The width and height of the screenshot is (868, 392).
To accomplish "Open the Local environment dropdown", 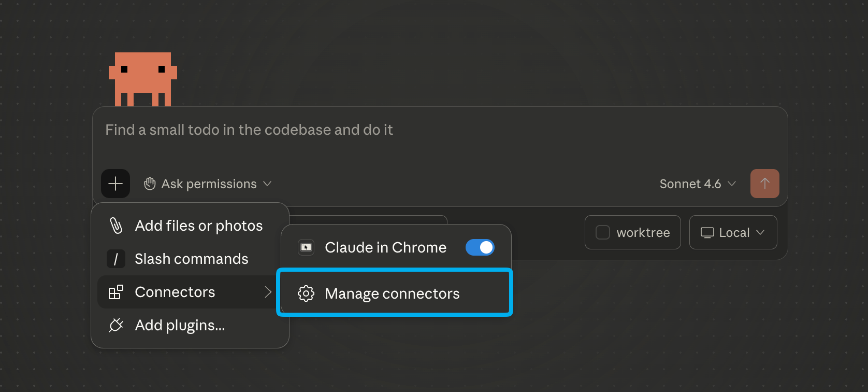I will coord(733,232).
